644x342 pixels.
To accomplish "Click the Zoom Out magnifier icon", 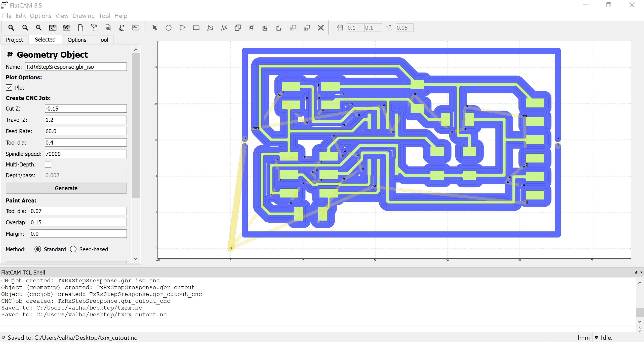I will [25, 28].
